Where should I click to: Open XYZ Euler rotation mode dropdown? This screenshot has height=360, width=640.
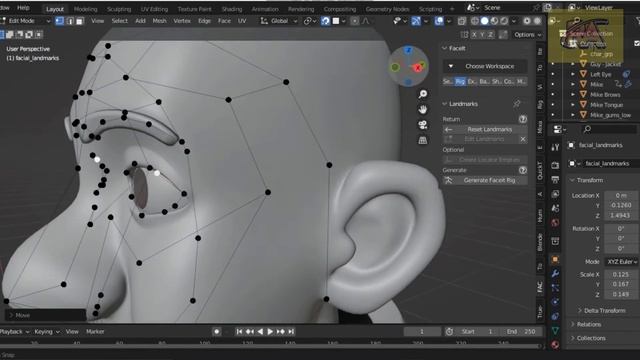coord(622,262)
